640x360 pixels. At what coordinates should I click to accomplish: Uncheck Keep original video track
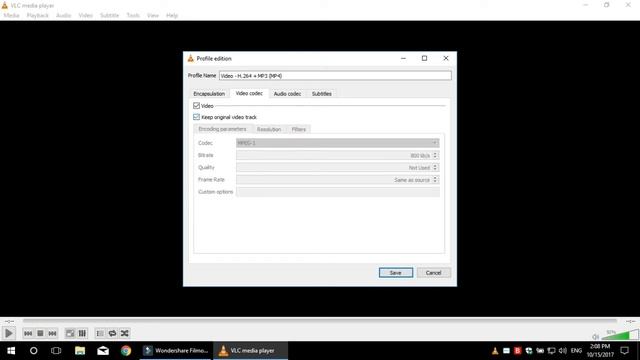click(x=196, y=117)
